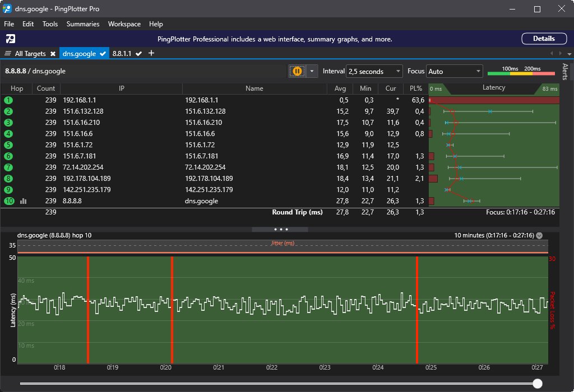This screenshot has height=392, width=574.
Task: Click the hop 1 green circle
Action: click(x=8, y=100)
